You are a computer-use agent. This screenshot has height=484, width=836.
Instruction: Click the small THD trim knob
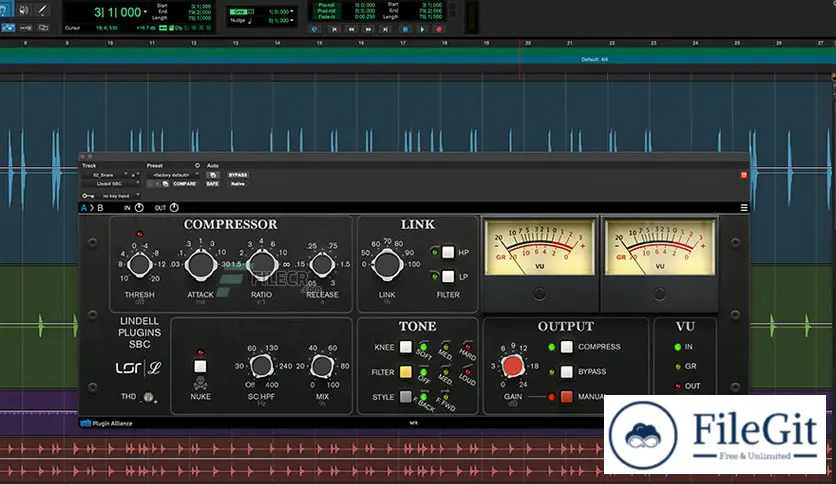(x=149, y=397)
